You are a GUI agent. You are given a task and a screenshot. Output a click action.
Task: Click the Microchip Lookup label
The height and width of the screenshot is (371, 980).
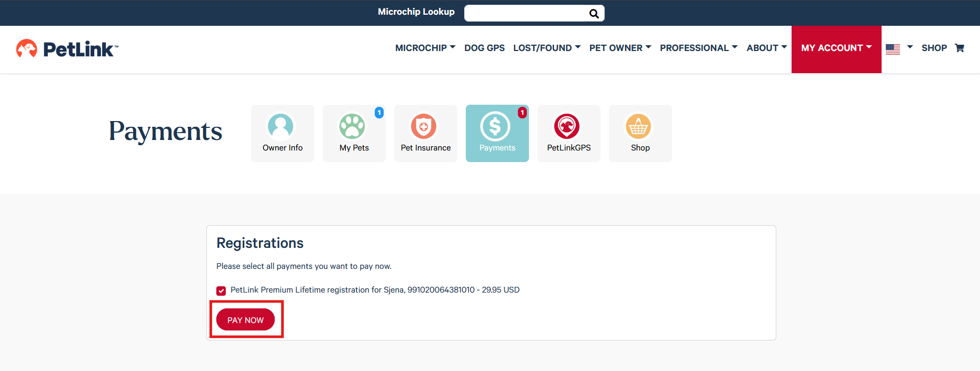[416, 12]
